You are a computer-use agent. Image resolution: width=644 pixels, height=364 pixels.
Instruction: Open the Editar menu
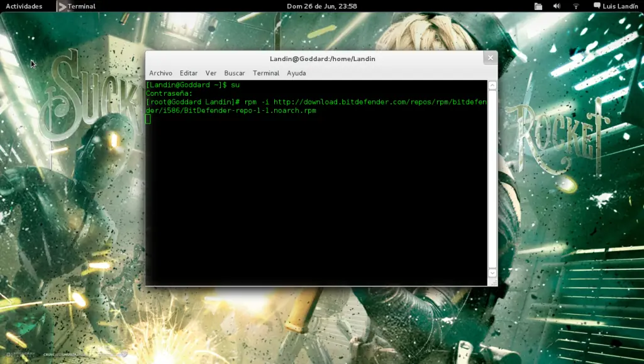(x=189, y=73)
